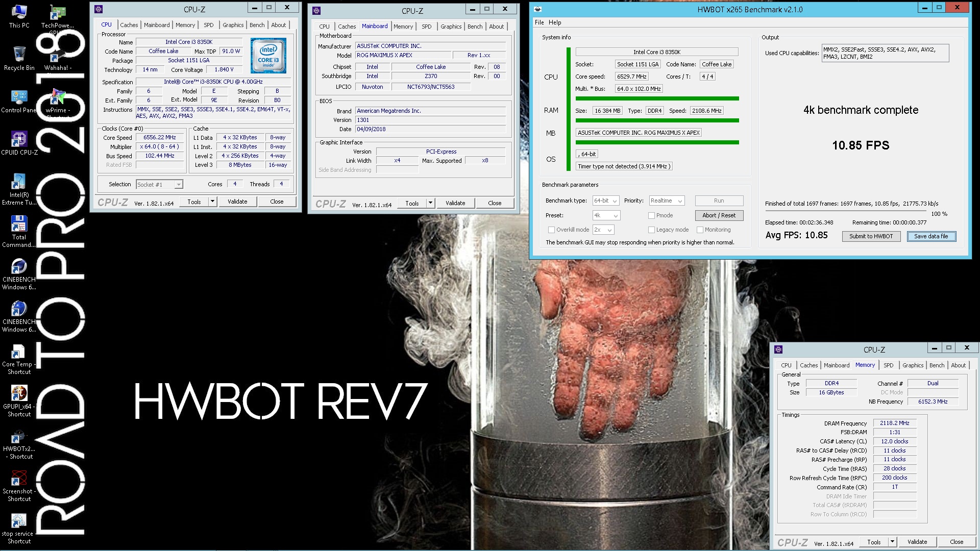The height and width of the screenshot is (551, 980).
Task: Click green RAM status bar in HWBOT
Action: coord(657,120)
